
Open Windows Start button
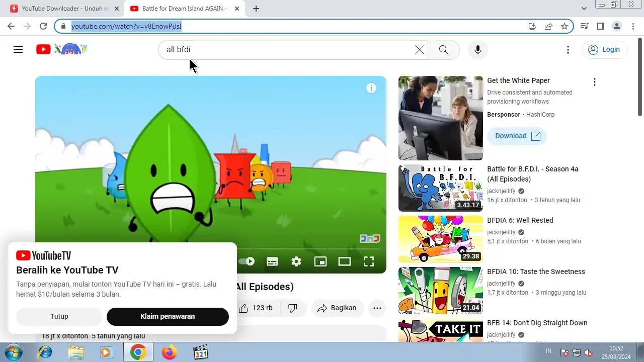[14, 352]
